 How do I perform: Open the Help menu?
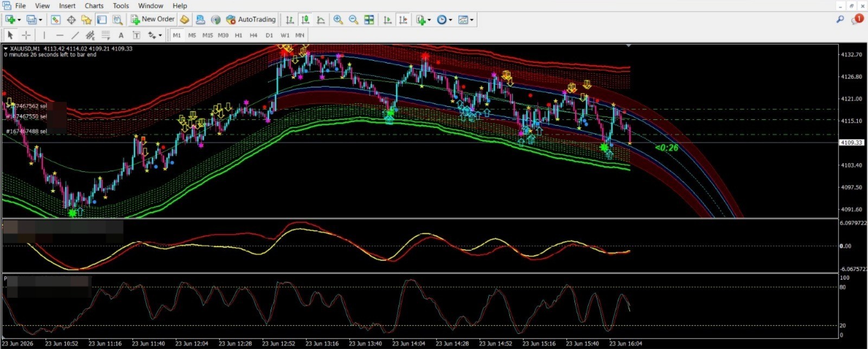pyautogui.click(x=180, y=5)
